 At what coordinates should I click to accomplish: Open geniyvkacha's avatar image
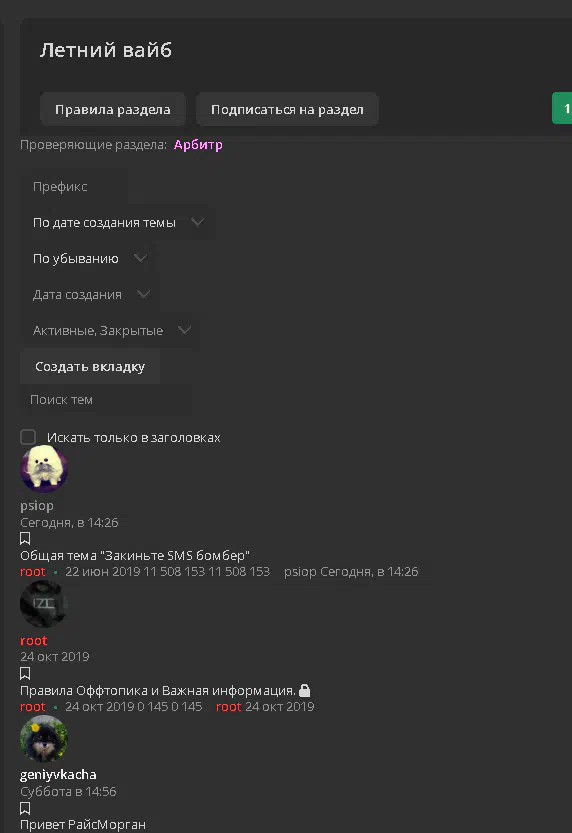coord(44,738)
